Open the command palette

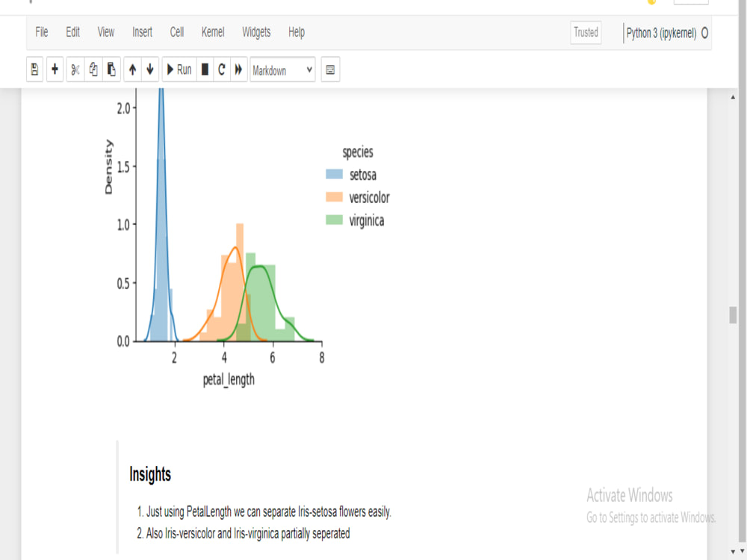tap(329, 69)
